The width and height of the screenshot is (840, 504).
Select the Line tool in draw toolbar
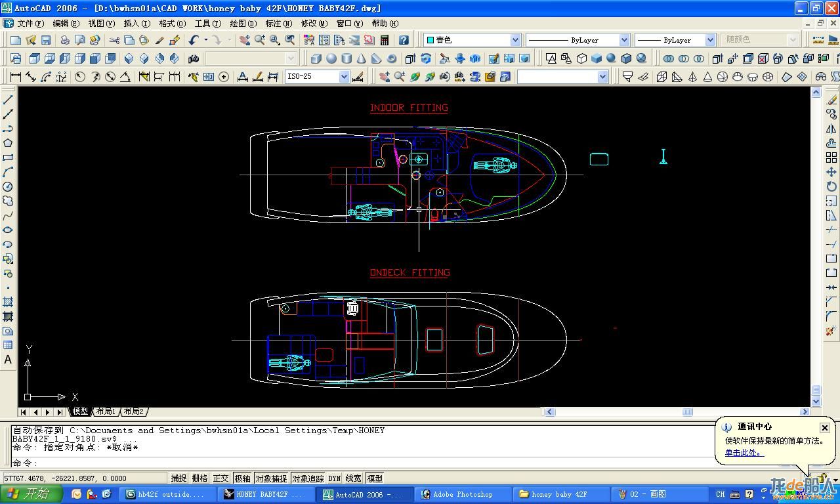(8, 100)
